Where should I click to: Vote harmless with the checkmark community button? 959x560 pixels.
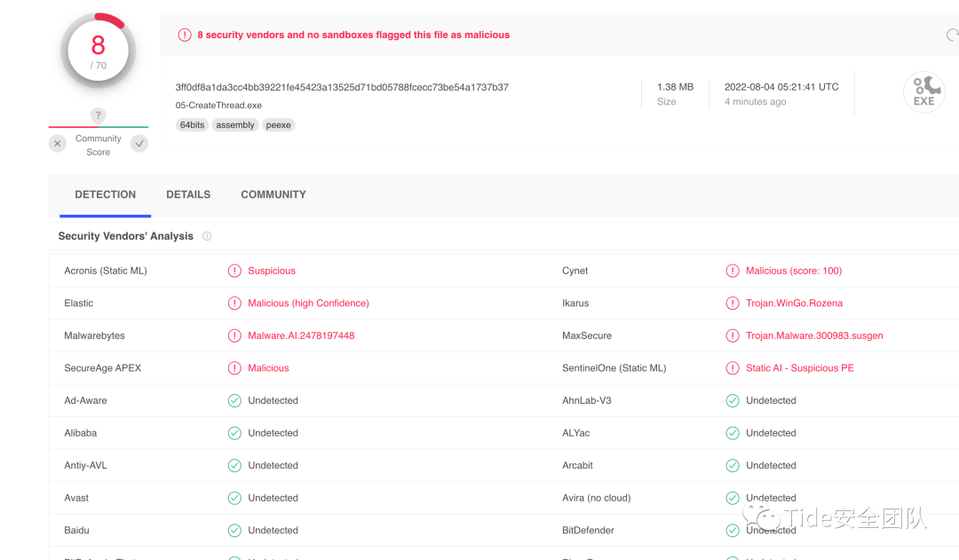point(139,144)
